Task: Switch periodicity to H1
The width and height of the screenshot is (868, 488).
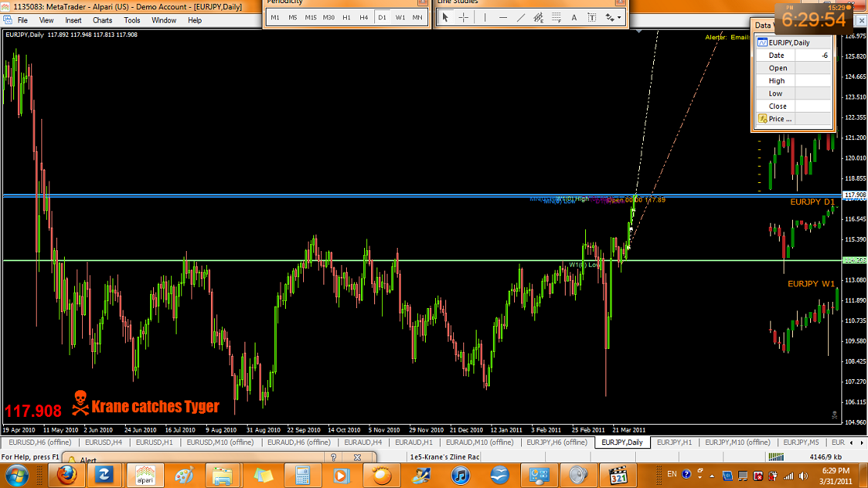Action: coord(346,18)
